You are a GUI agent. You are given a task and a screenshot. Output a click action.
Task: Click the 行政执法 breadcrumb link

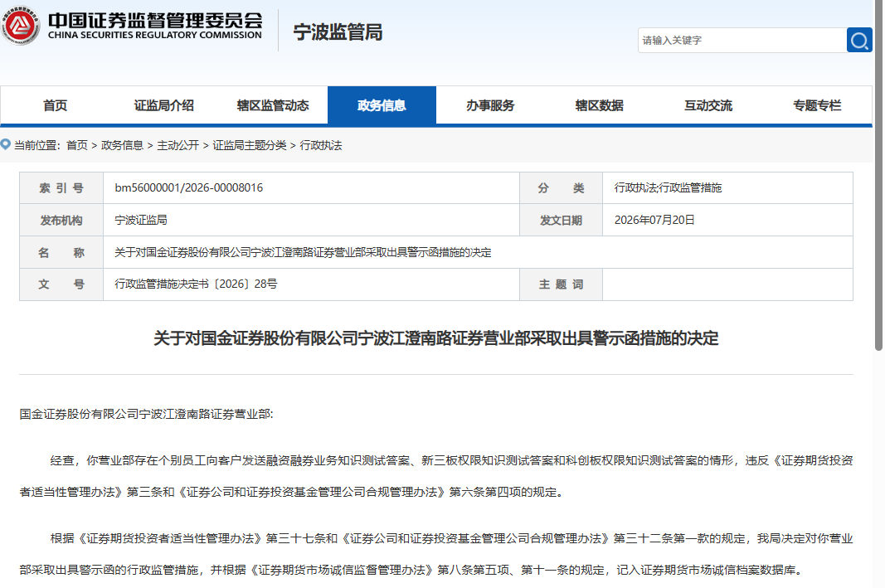[x=321, y=146]
